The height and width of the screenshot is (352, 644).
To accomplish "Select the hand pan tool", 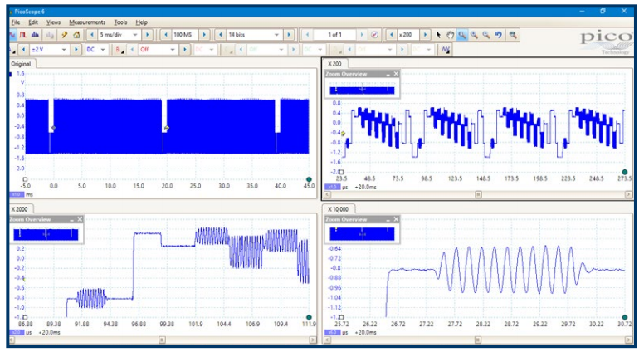I will [450, 35].
